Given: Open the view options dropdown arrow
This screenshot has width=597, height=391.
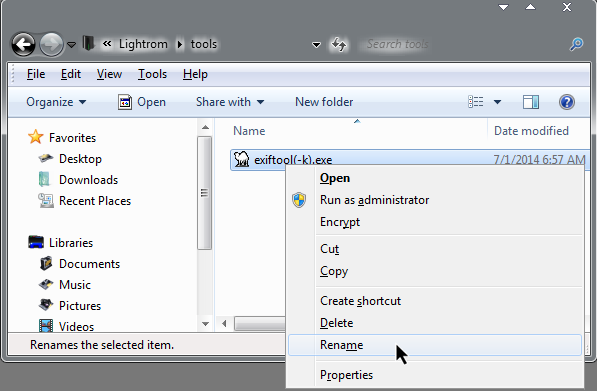Looking at the screenshot, I should (x=497, y=102).
